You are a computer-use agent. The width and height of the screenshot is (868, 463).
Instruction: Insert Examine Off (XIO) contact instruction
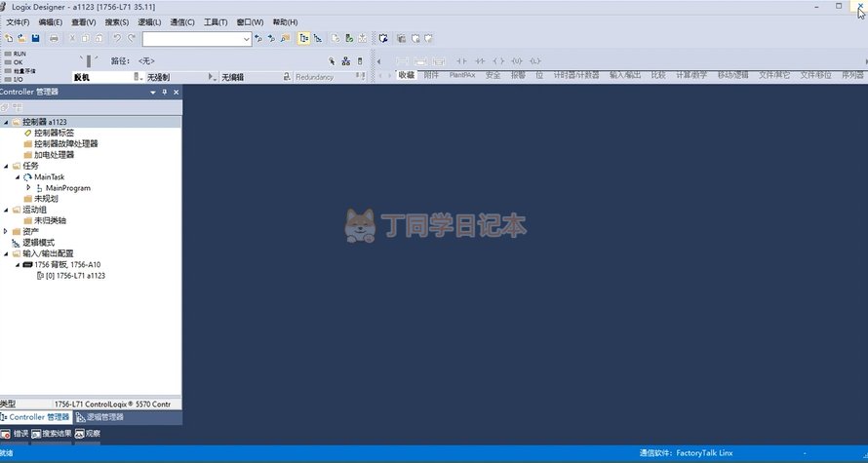pos(480,60)
